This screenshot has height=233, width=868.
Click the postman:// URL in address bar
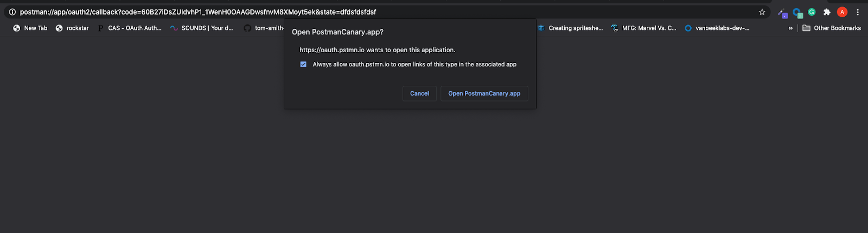point(198,12)
